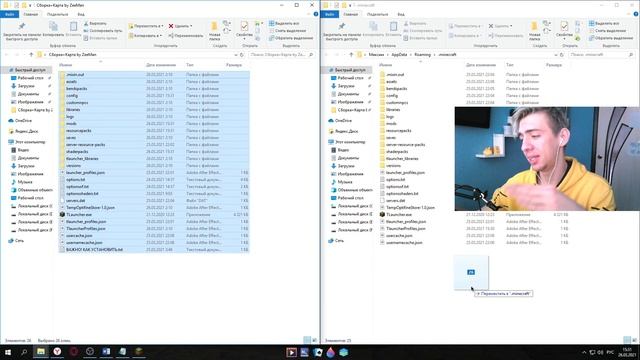Open Удалить dropdown in left window
The width and height of the screenshot is (640, 360).
[180, 26]
